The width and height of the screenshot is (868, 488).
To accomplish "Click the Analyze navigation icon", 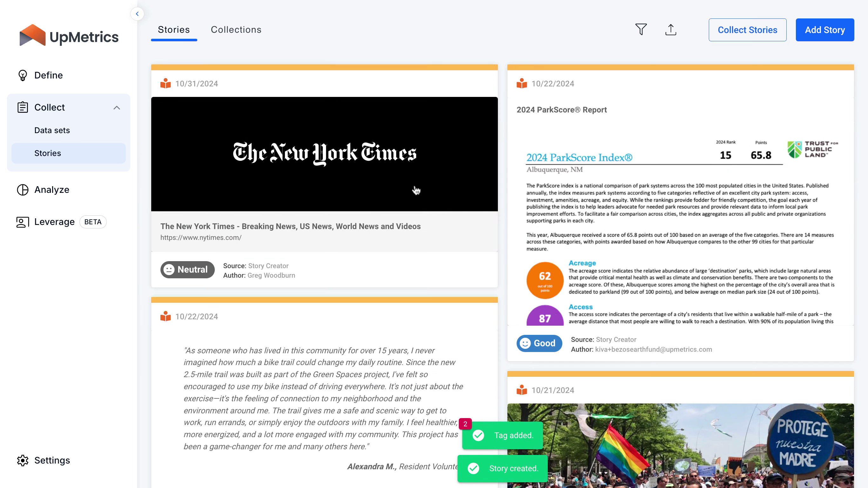I will (22, 189).
